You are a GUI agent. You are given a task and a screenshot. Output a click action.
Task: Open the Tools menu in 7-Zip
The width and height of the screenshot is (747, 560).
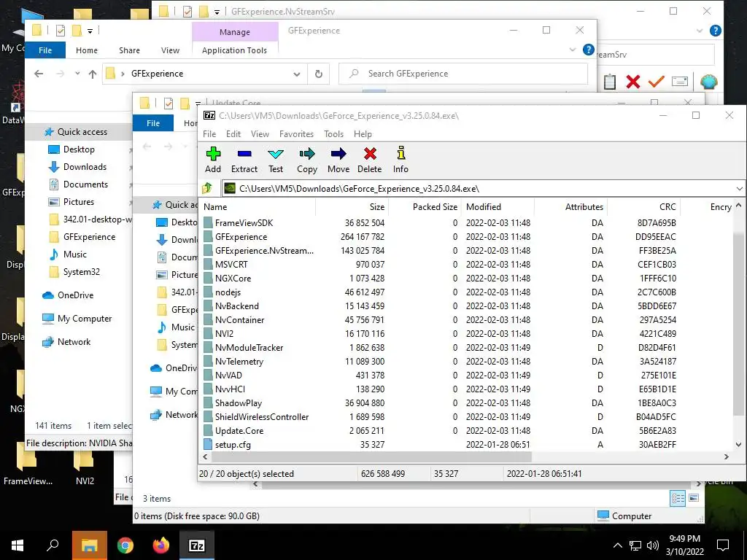pyautogui.click(x=333, y=134)
